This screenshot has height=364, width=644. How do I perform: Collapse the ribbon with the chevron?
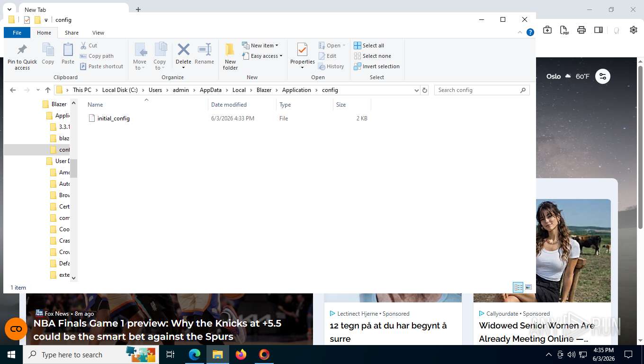[x=520, y=33]
